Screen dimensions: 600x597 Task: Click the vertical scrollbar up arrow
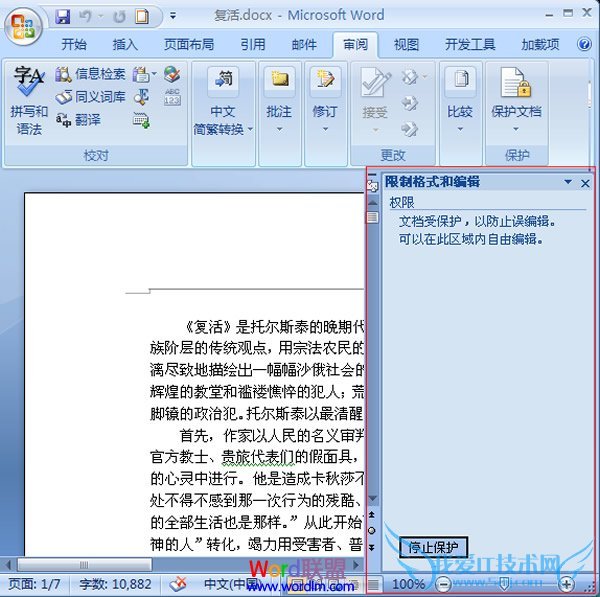pos(373,203)
